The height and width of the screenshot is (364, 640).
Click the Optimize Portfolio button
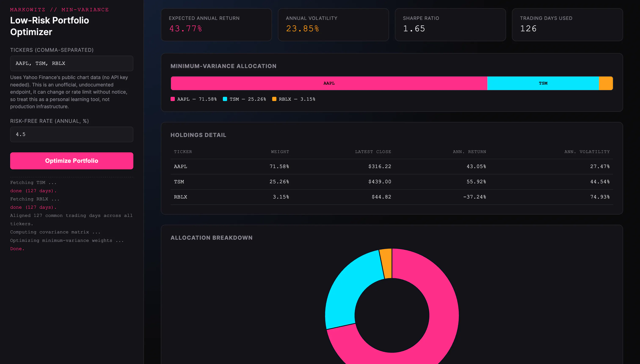(x=72, y=161)
